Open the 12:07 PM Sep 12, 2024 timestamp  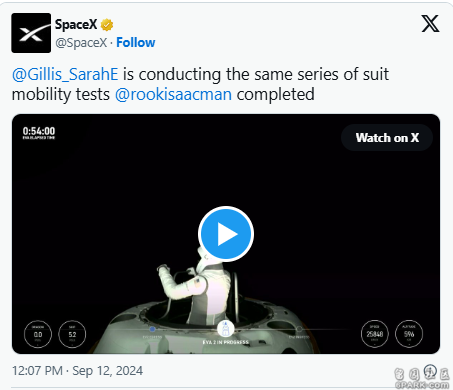77,371
